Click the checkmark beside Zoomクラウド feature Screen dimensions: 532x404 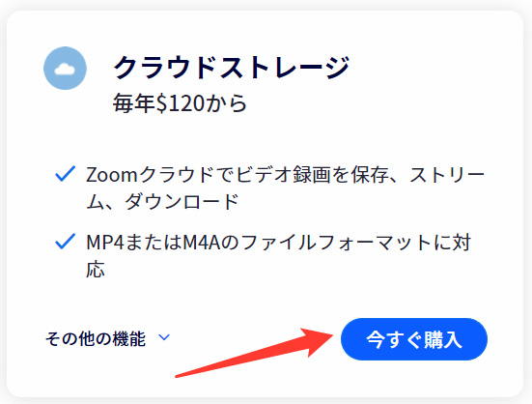(65, 174)
